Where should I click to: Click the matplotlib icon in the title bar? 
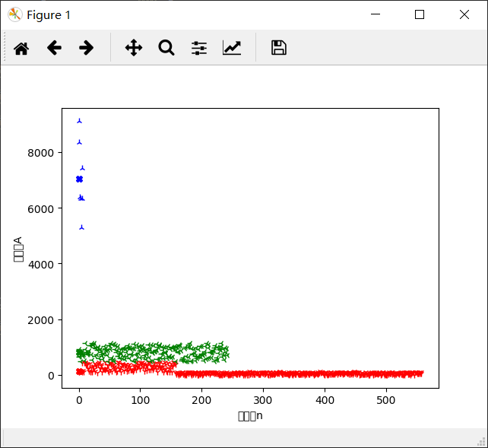pyautogui.click(x=15, y=14)
